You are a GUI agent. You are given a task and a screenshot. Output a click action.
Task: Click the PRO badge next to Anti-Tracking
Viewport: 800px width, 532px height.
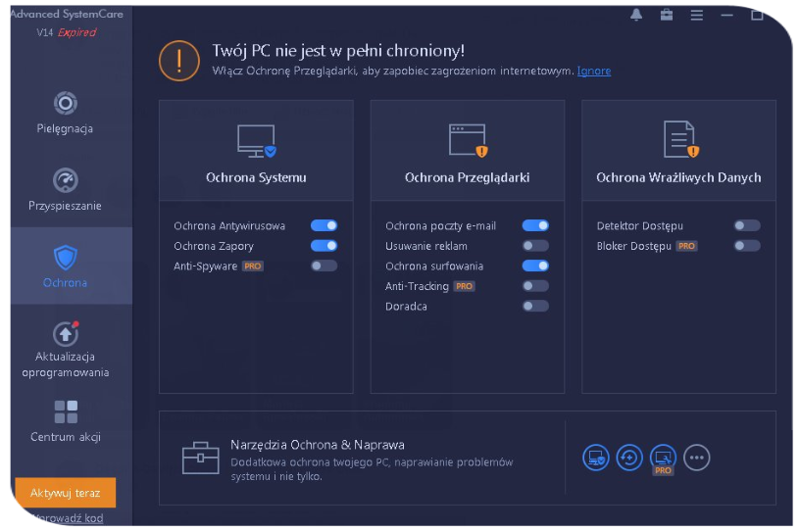pos(464,286)
